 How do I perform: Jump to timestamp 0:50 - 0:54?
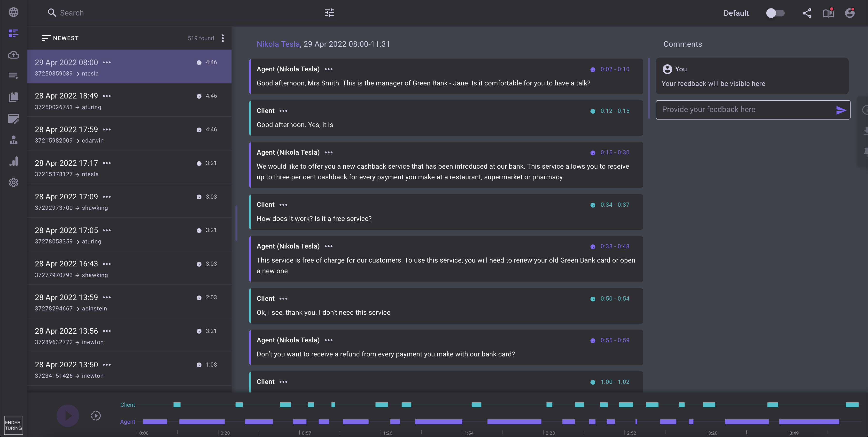point(615,299)
